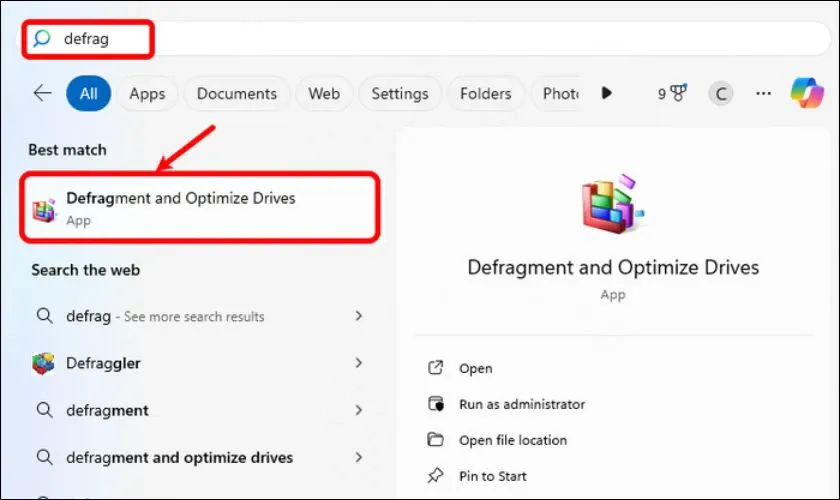Click the account avatar labeled C
The height and width of the screenshot is (500, 840).
pos(720,93)
